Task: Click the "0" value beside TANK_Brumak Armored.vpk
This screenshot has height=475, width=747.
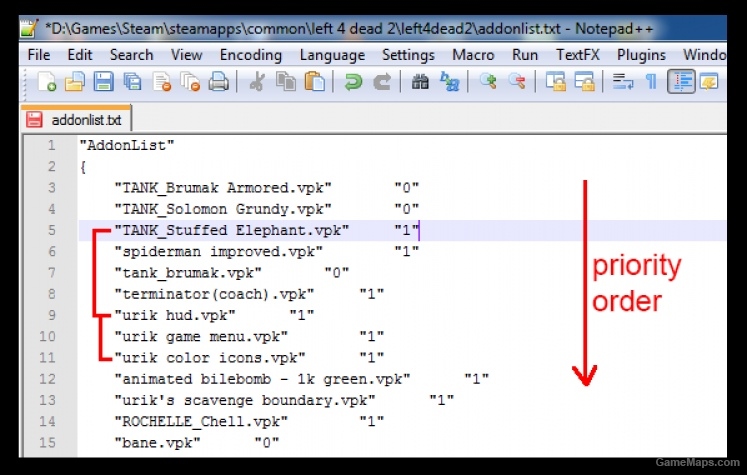Action: tap(406, 188)
